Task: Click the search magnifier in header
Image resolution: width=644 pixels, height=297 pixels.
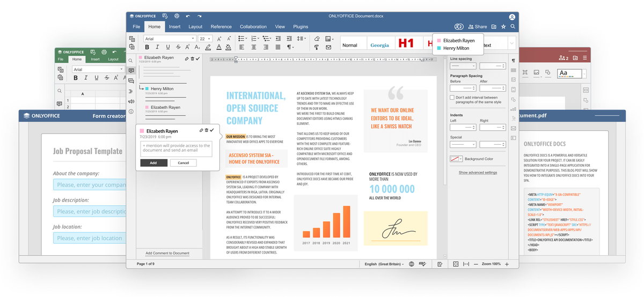Action: pyautogui.click(x=513, y=26)
